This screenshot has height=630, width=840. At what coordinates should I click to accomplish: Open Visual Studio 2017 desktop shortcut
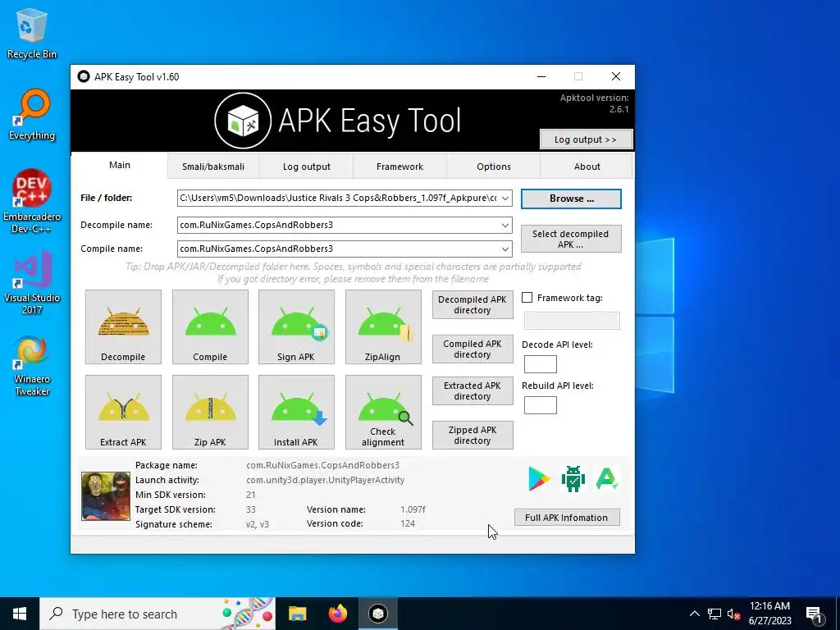[32, 283]
